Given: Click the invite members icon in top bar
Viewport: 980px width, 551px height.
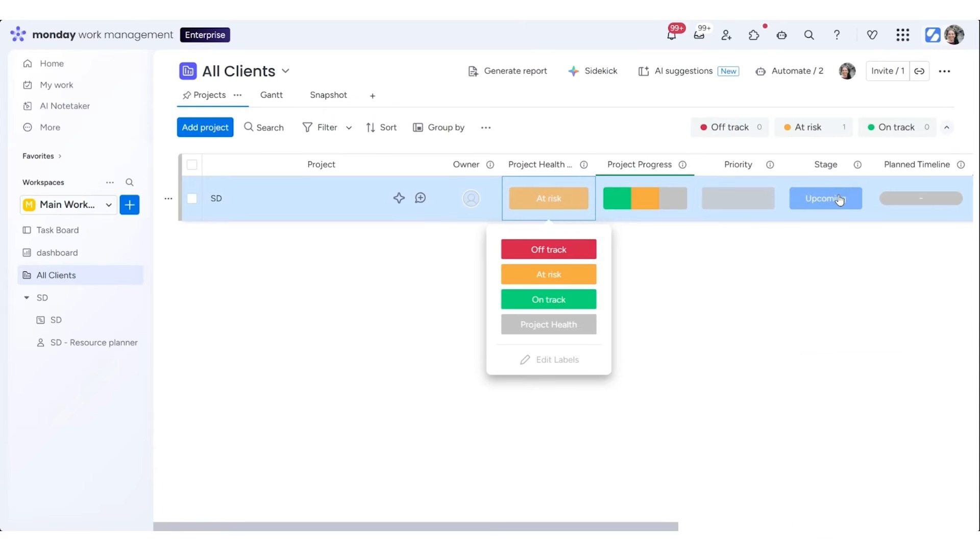Looking at the screenshot, I should coord(726,35).
